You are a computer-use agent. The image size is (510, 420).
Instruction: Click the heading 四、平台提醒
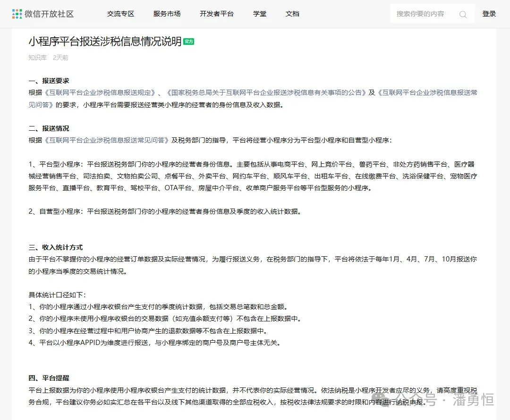tap(49, 378)
